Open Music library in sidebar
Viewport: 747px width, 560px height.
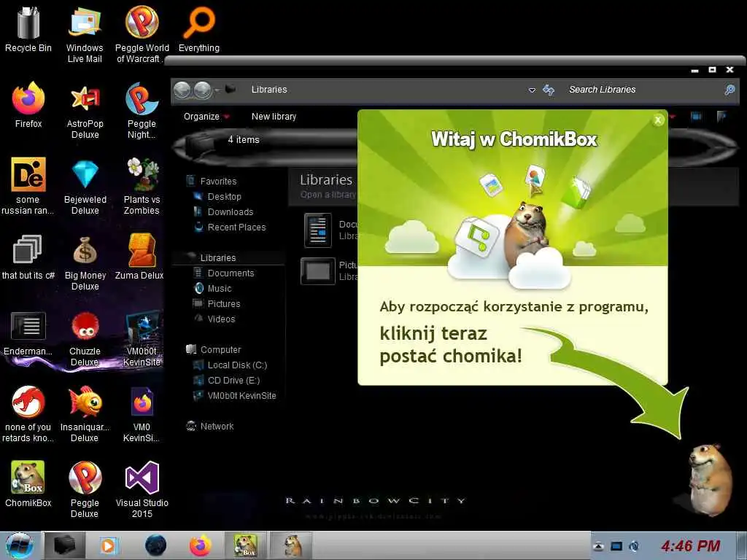pyautogui.click(x=220, y=289)
